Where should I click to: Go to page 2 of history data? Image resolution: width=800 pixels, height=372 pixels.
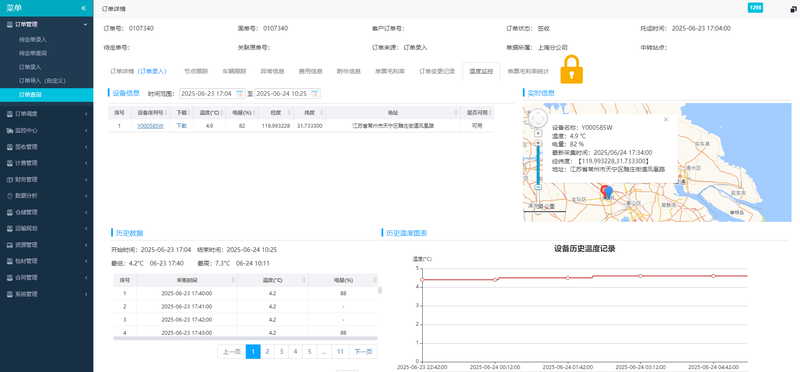tap(267, 352)
